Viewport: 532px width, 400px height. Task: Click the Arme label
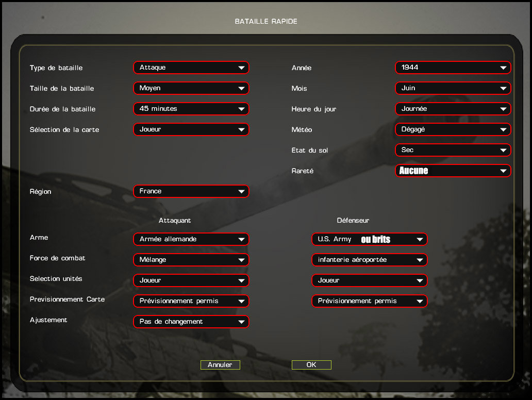[x=39, y=238]
